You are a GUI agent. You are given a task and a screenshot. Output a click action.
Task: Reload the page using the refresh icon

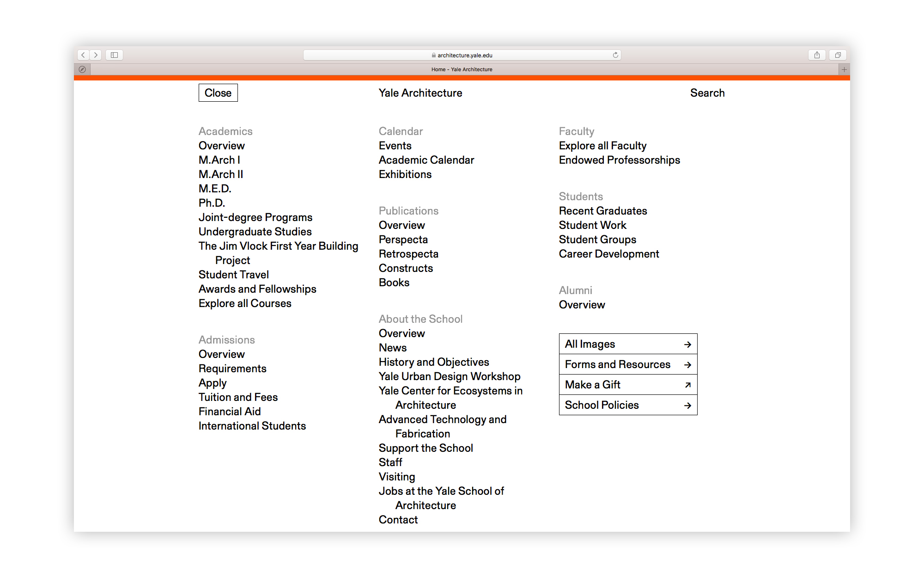pos(615,55)
